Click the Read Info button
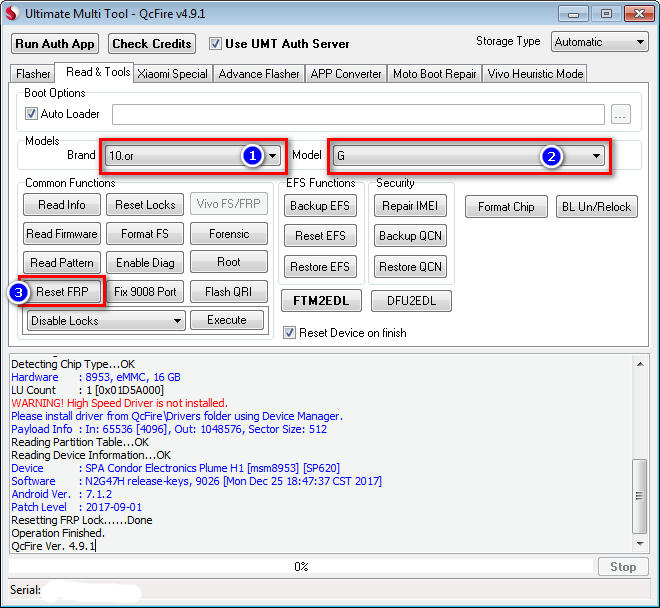The width and height of the screenshot is (660, 608). pos(62,205)
